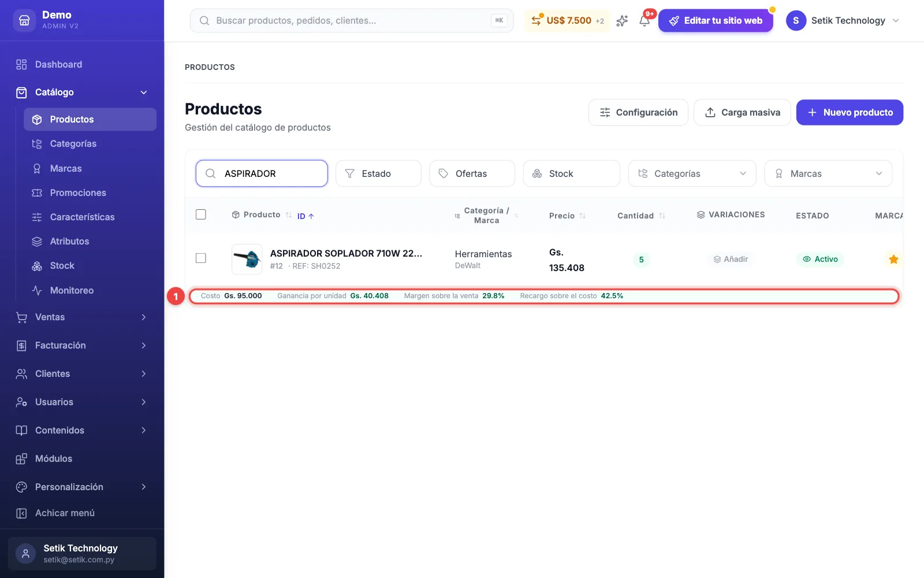Click the sort arrows next to Producto column
The width and height of the screenshot is (924, 578).
click(x=289, y=215)
